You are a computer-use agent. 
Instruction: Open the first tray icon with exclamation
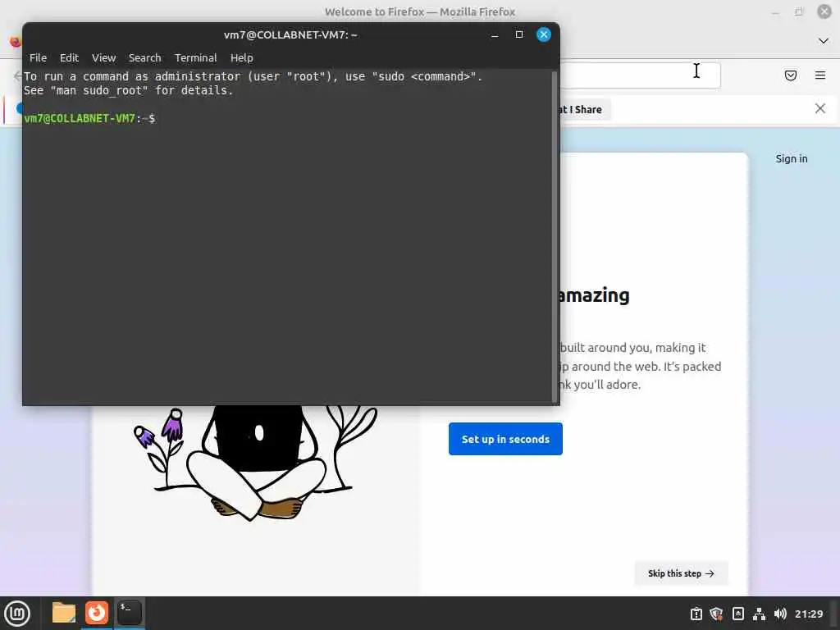click(x=696, y=614)
